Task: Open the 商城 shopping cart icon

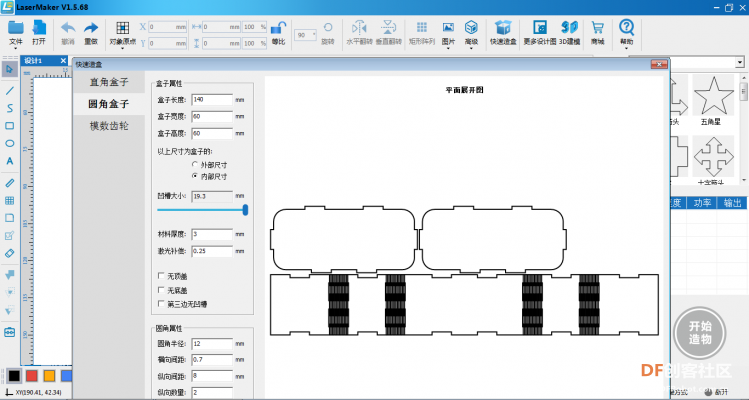Action: point(597,32)
